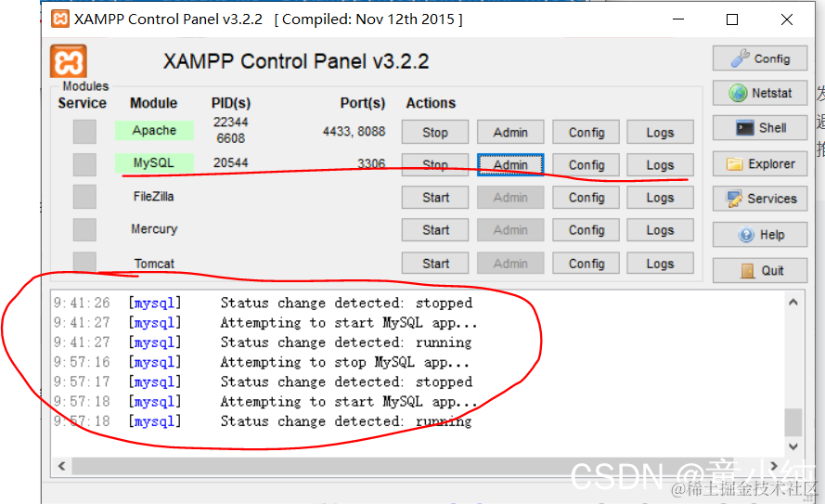
Task: Open Apache Admin page
Action: 510,132
